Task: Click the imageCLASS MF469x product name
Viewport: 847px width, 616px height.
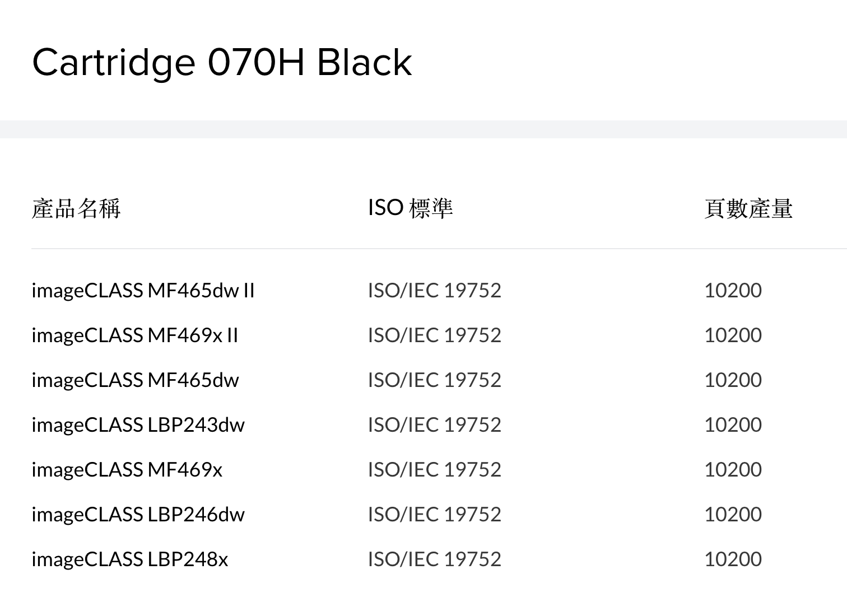Action: click(127, 470)
